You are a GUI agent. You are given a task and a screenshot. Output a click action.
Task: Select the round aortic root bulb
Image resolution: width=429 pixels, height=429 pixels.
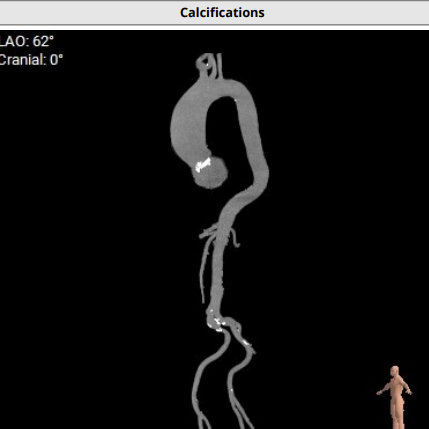[210, 173]
